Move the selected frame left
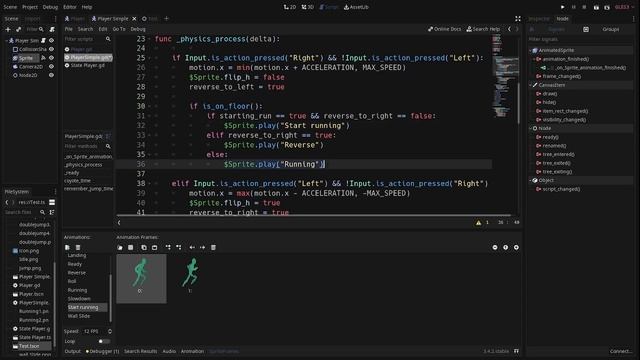640x360 pixels. [x=192, y=247]
